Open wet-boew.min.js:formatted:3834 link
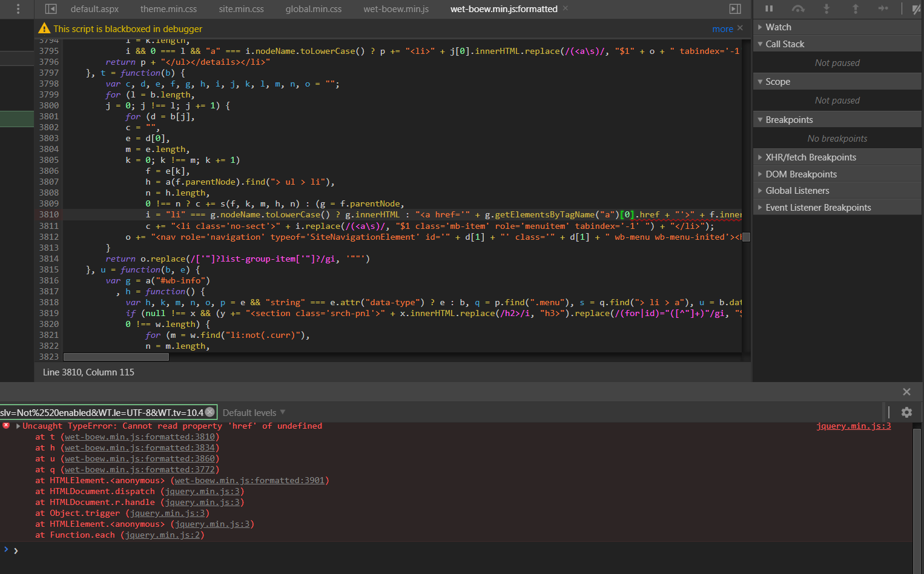 pyautogui.click(x=140, y=448)
